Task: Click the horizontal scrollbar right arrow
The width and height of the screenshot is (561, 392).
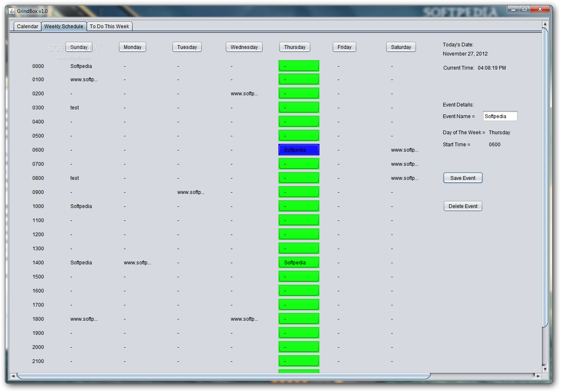Action: click(x=538, y=376)
